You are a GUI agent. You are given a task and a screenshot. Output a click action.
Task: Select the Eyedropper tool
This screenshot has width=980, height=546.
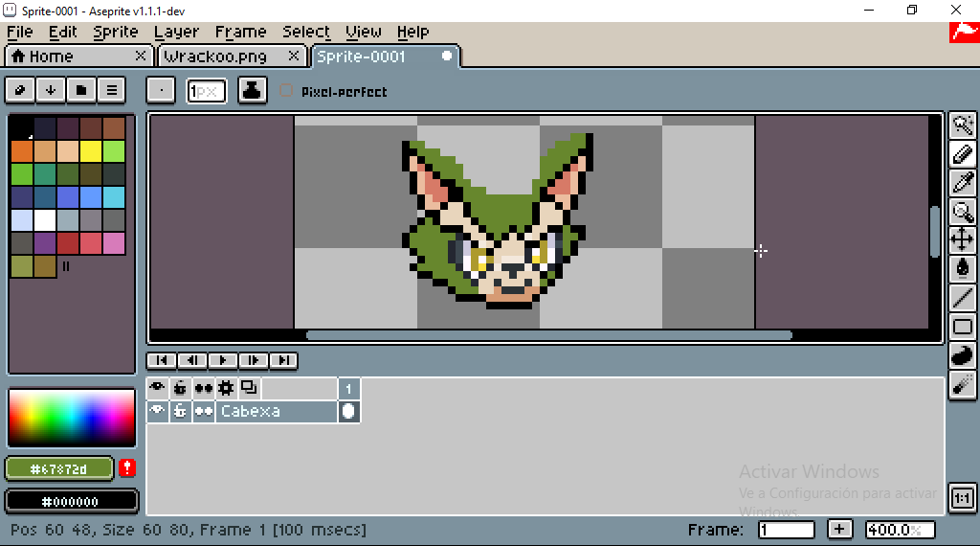963,182
